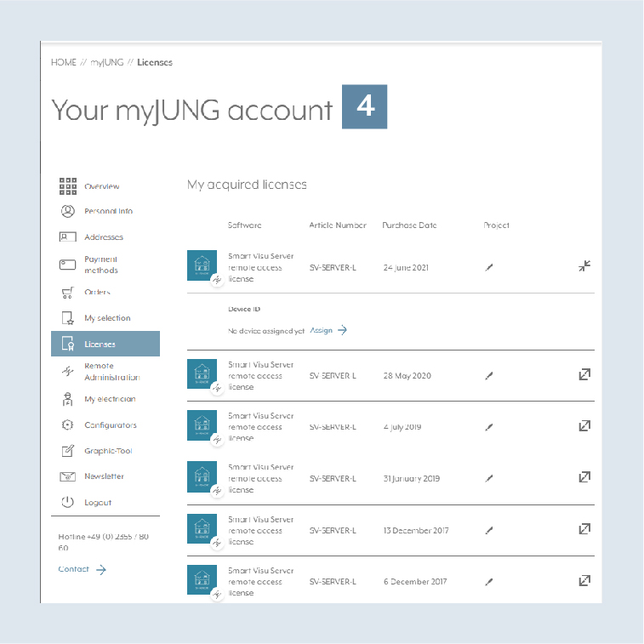Expand the 6 December 2017 license row
The image size is (644, 644).
pyautogui.click(x=584, y=581)
